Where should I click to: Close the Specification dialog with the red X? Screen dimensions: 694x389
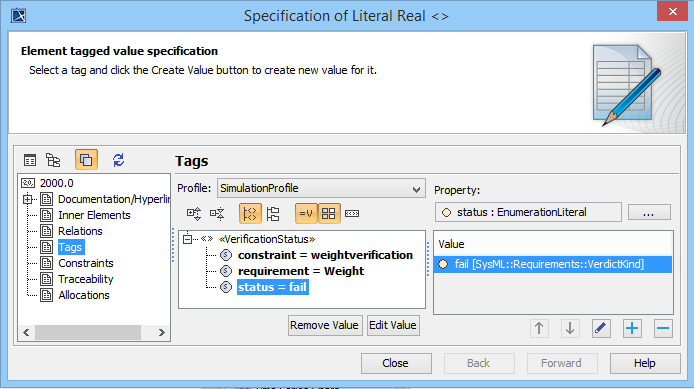click(x=672, y=12)
